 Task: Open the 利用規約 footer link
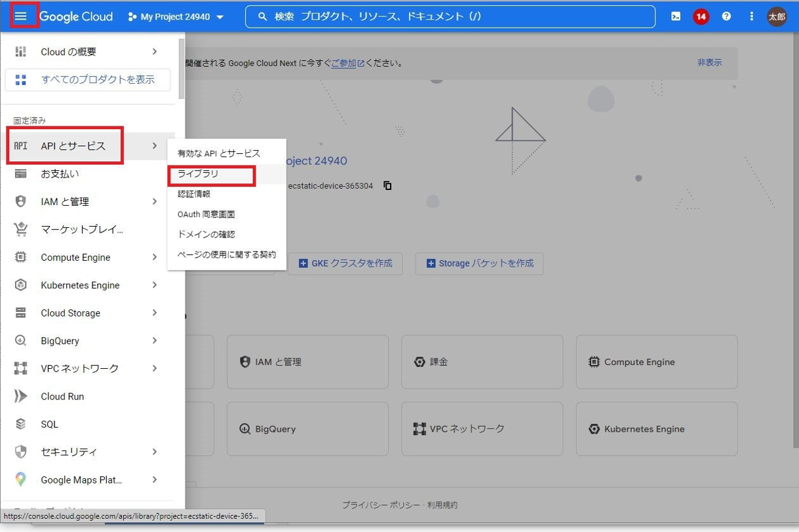442,505
